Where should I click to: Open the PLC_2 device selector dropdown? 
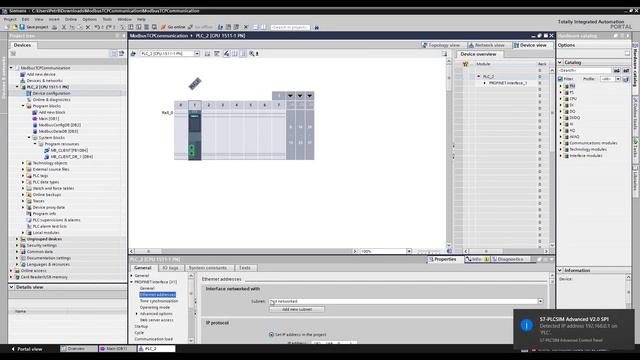point(197,53)
